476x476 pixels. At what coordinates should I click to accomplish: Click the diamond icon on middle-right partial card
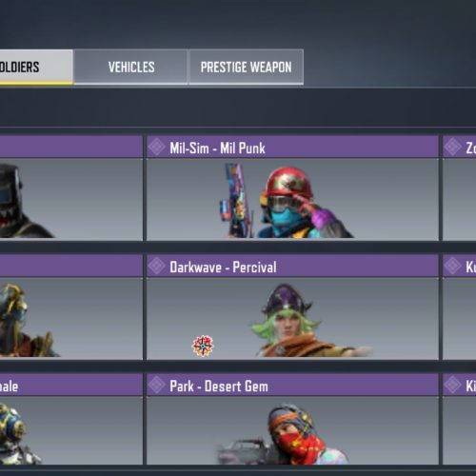pos(452,267)
